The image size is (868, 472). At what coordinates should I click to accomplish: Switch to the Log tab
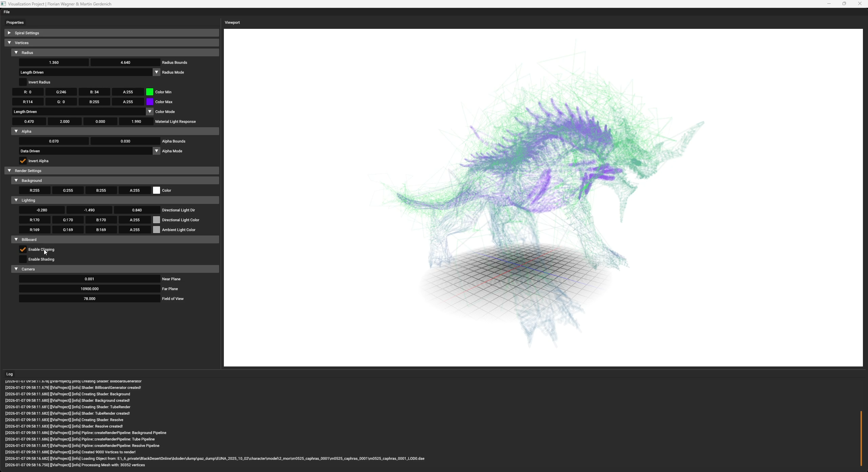[9, 374]
